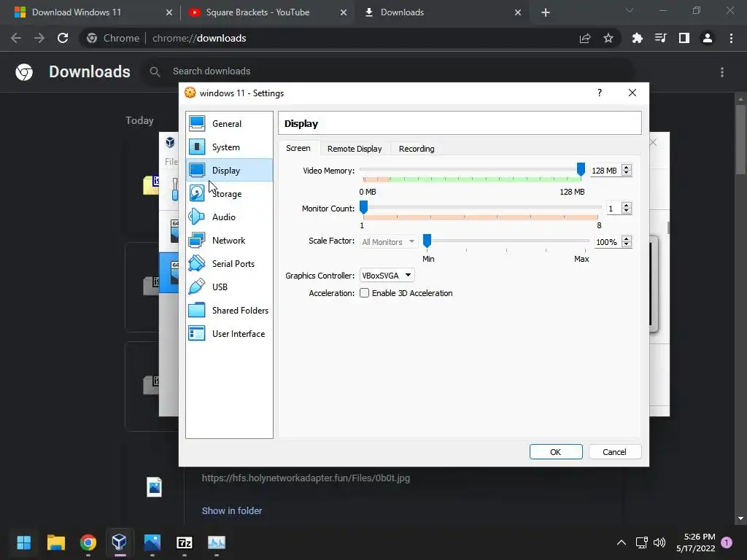Switch to Screen tab

[x=298, y=148]
